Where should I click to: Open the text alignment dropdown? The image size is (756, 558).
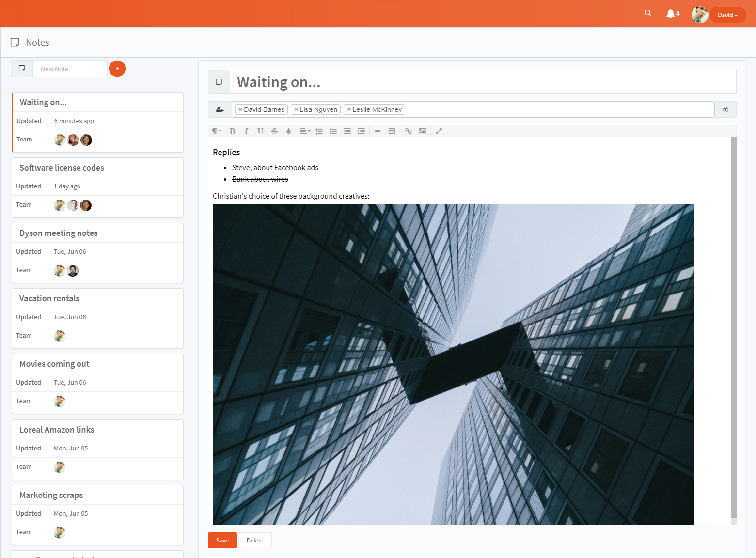pyautogui.click(x=305, y=131)
